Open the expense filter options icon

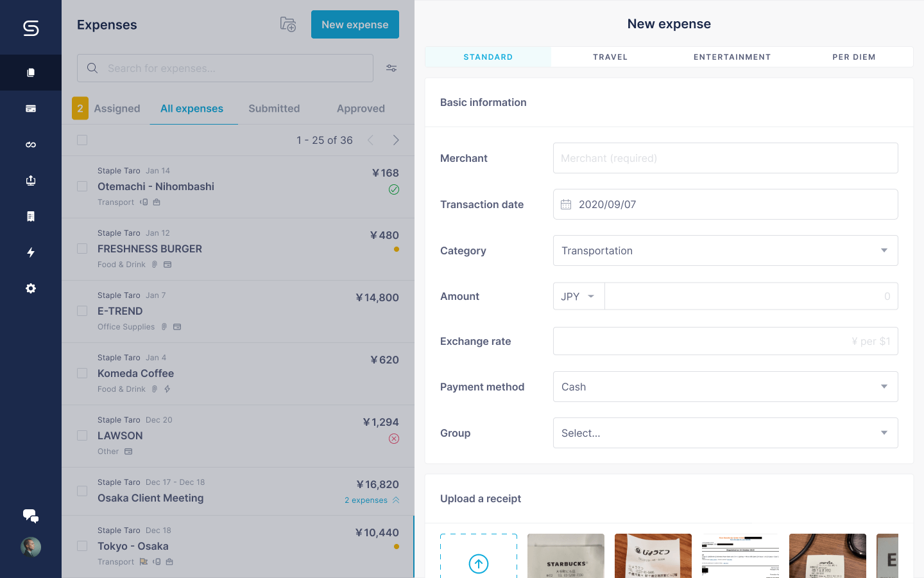point(391,68)
